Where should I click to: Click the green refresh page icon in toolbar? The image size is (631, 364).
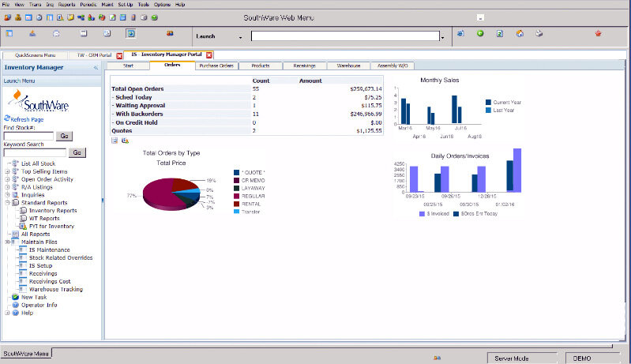click(x=500, y=34)
